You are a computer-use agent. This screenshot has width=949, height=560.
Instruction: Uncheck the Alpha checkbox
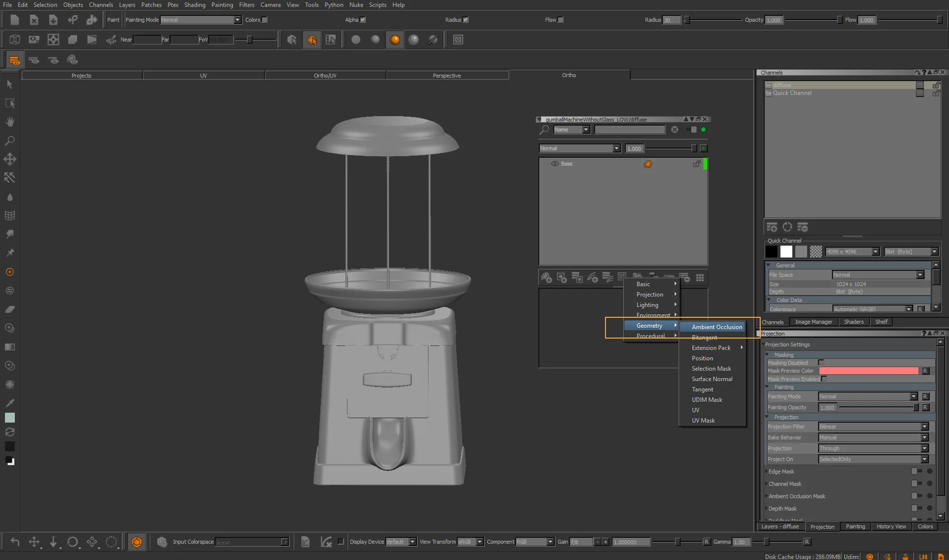363,20
